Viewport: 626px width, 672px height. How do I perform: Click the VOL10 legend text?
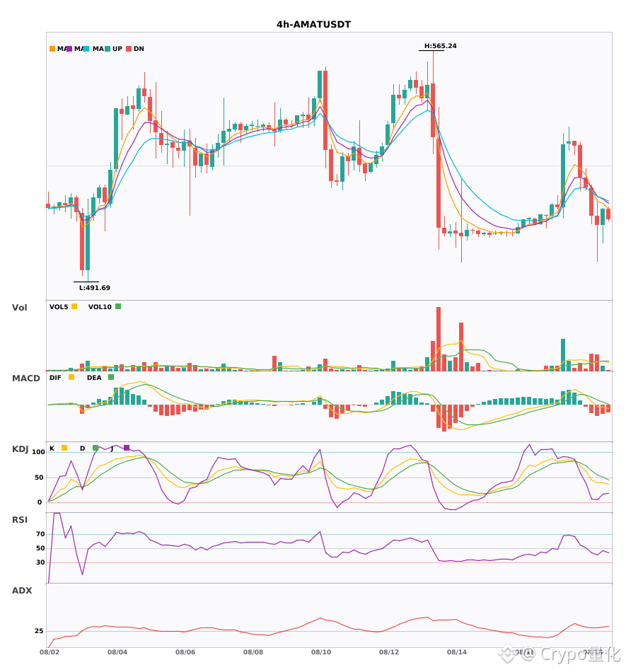click(100, 307)
